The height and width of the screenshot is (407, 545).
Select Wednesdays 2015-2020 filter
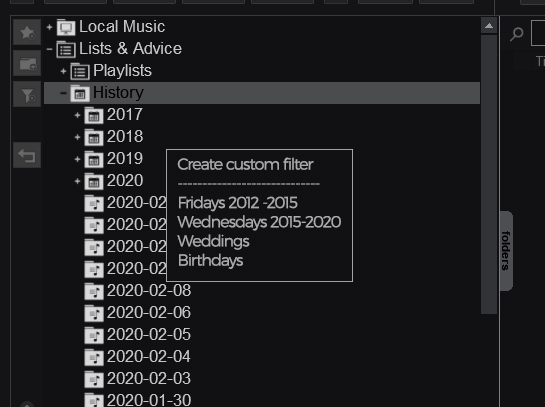coord(259,222)
